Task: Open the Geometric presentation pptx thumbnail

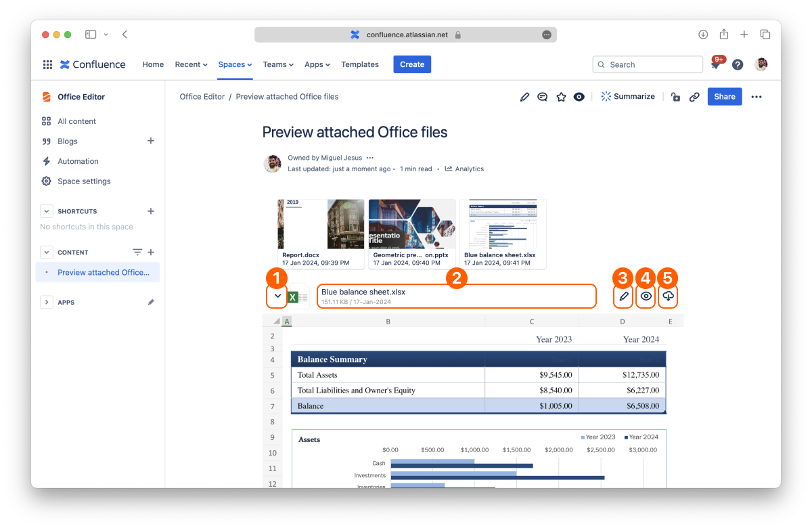Action: pos(412,234)
